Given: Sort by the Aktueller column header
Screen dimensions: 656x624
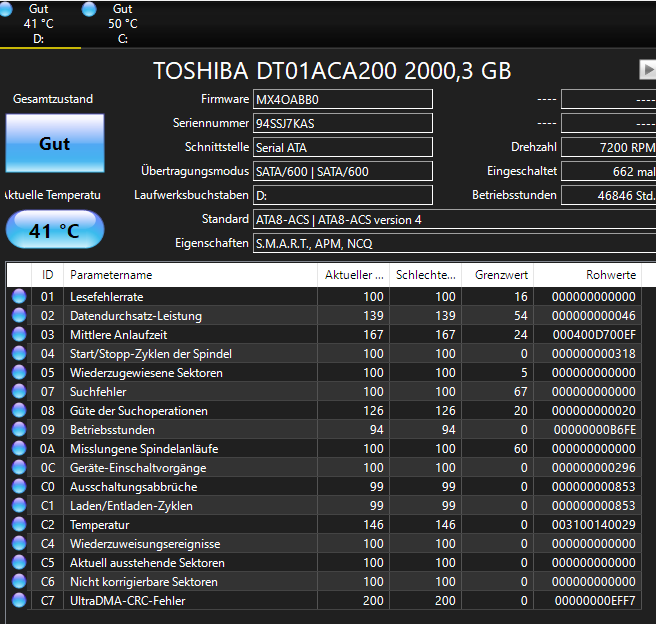Looking at the screenshot, I should click(354, 275).
